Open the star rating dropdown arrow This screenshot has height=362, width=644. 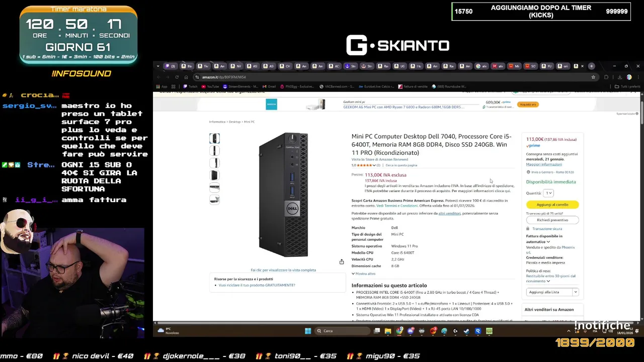[x=374, y=165]
